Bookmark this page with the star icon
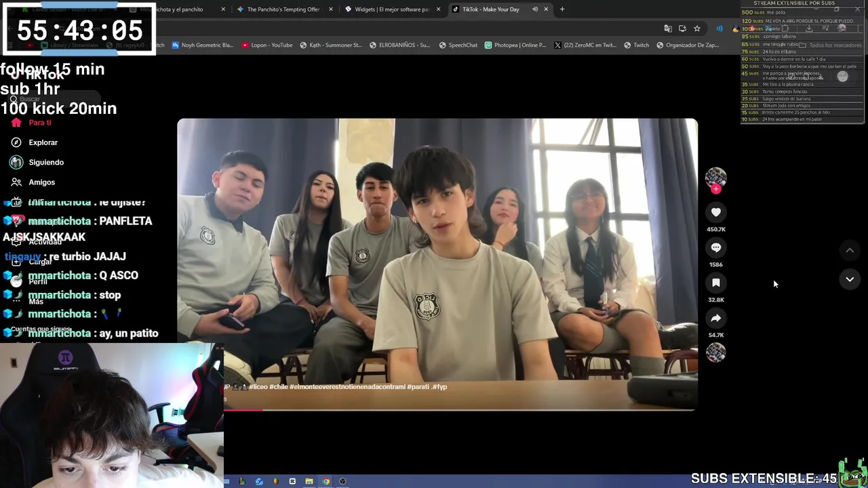 pyautogui.click(x=696, y=28)
